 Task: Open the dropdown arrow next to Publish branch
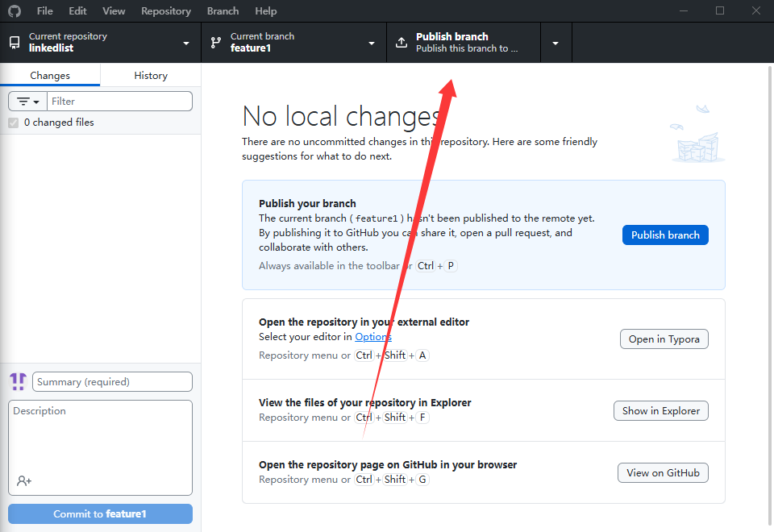tap(556, 43)
